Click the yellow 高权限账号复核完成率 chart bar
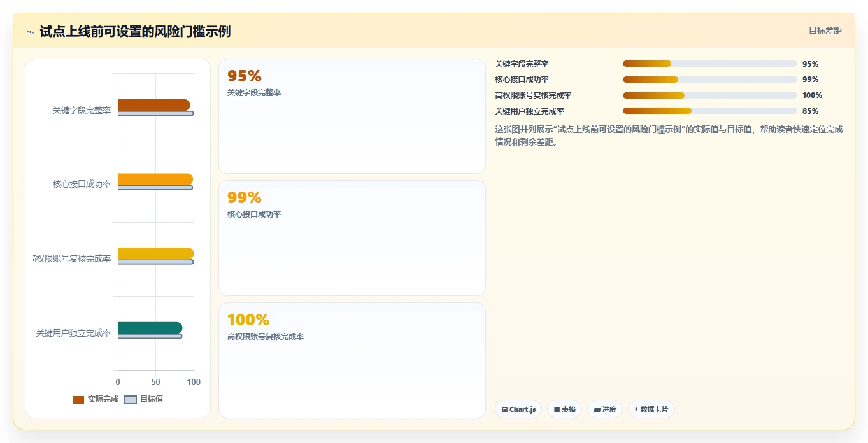This screenshot has width=868, height=443. pyautogui.click(x=155, y=253)
